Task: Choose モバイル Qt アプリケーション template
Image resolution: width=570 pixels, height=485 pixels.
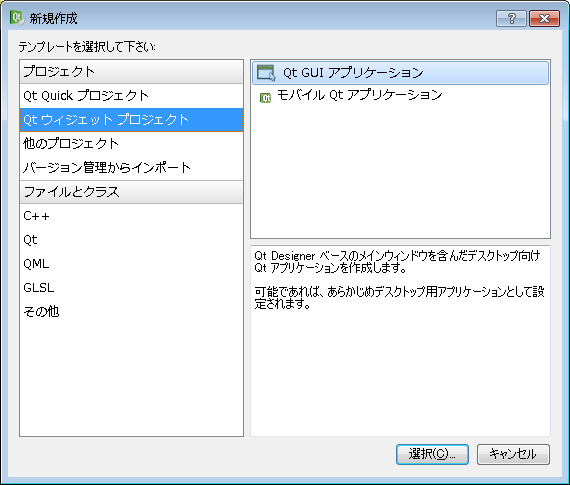Action: click(x=400, y=96)
